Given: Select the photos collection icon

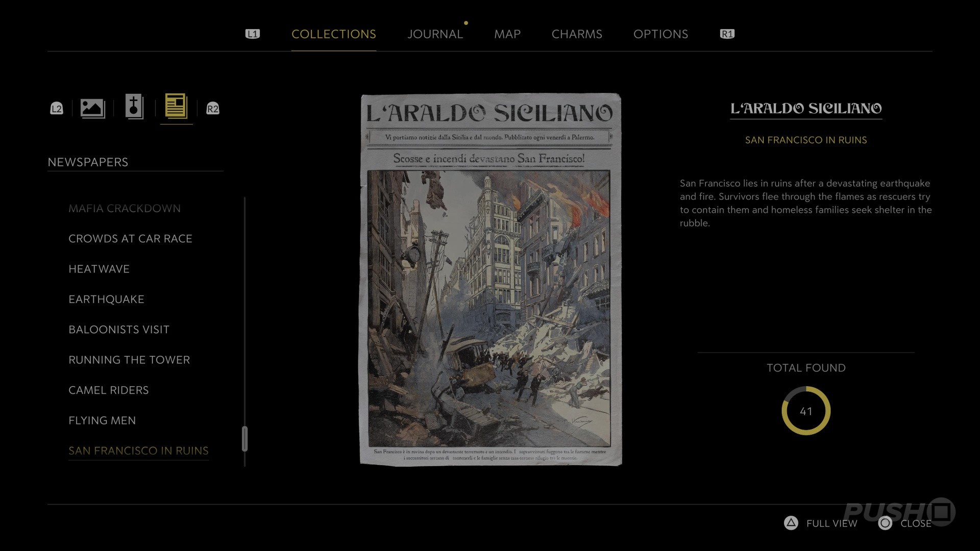Looking at the screenshot, I should click(x=92, y=108).
